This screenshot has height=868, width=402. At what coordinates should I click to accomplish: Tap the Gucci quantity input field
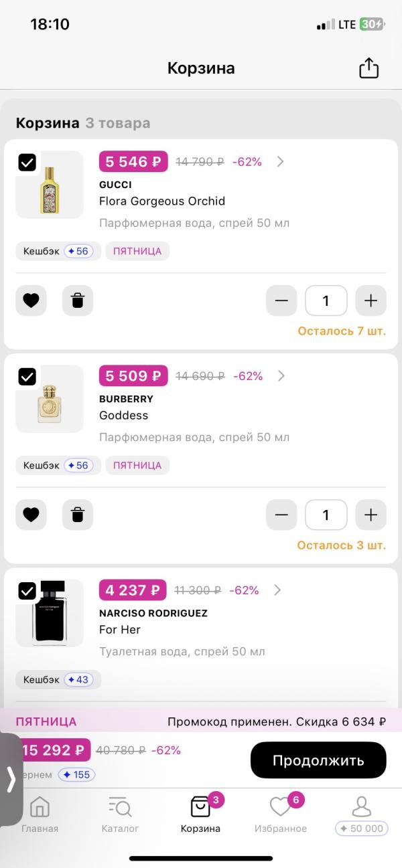pyautogui.click(x=326, y=300)
